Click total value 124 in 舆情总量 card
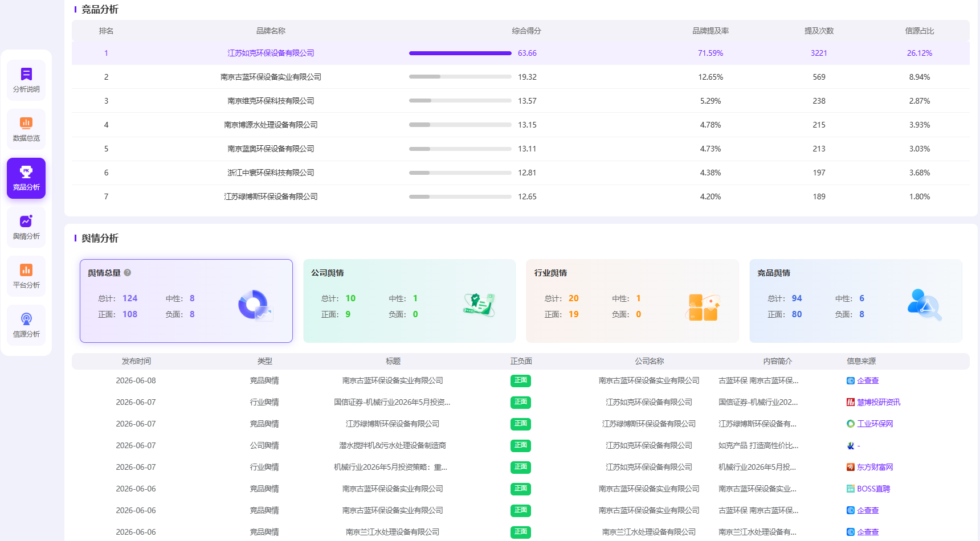980x541 pixels. click(130, 298)
